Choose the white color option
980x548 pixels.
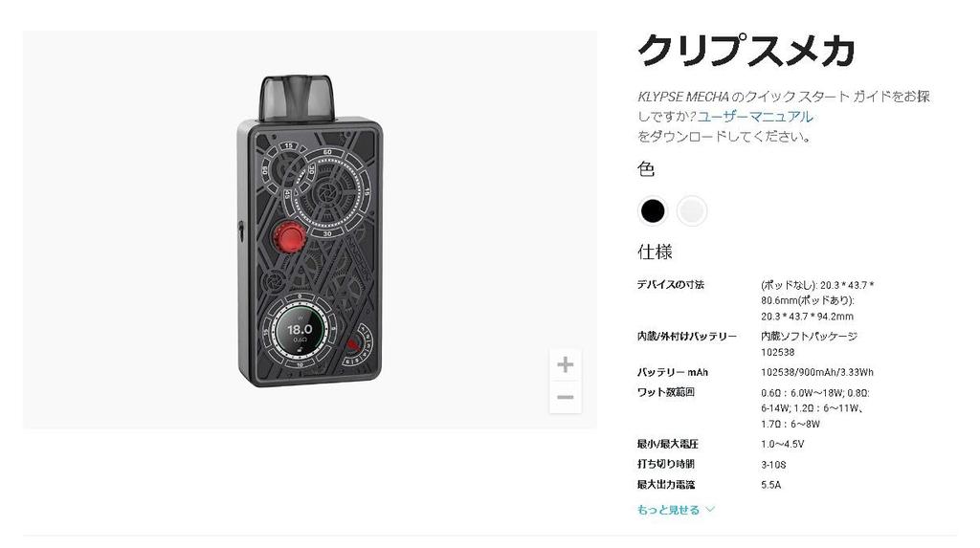click(692, 210)
